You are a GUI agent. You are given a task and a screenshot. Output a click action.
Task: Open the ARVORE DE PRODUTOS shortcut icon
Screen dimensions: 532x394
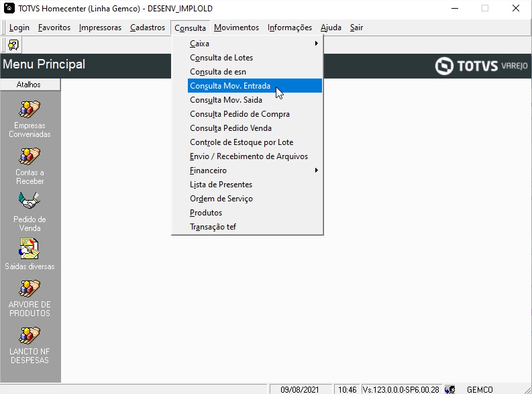tap(30, 289)
